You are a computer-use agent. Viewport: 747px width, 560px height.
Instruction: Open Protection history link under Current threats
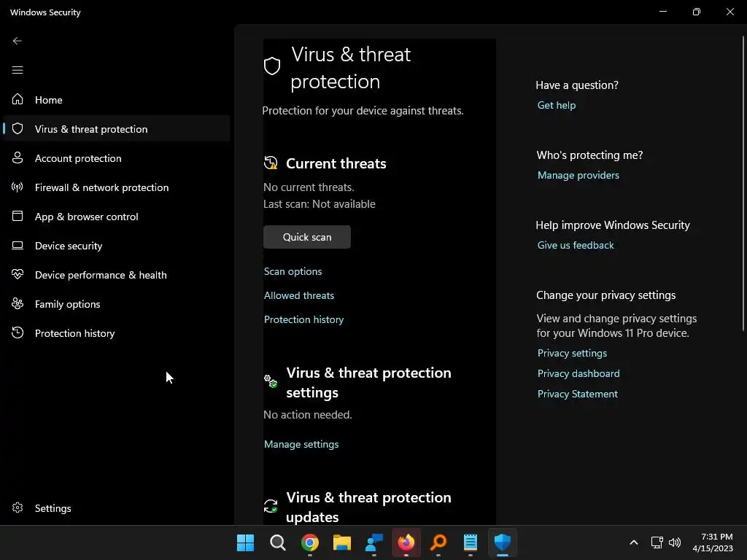point(304,319)
